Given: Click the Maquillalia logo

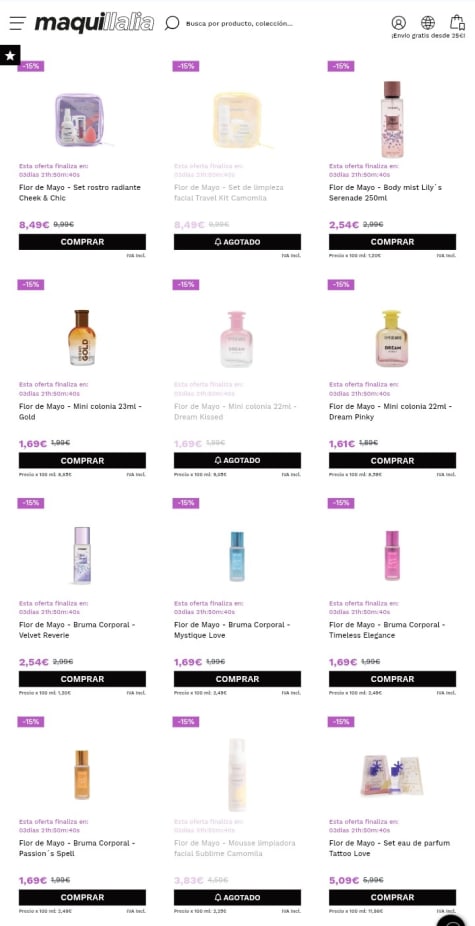Looking at the screenshot, I should 94,23.
